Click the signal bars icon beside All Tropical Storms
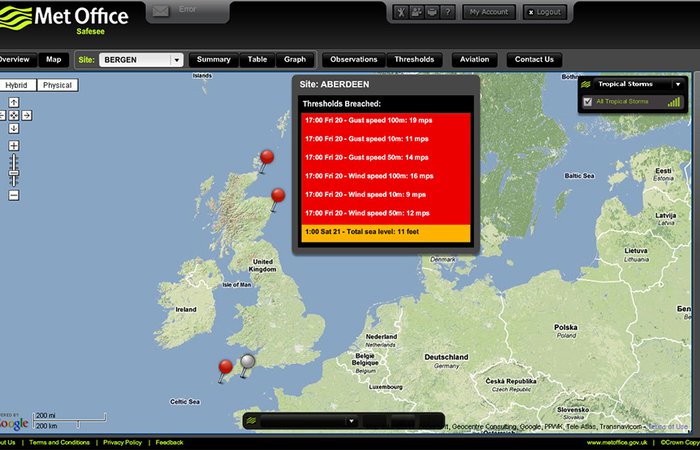The image size is (700, 450). (x=674, y=102)
